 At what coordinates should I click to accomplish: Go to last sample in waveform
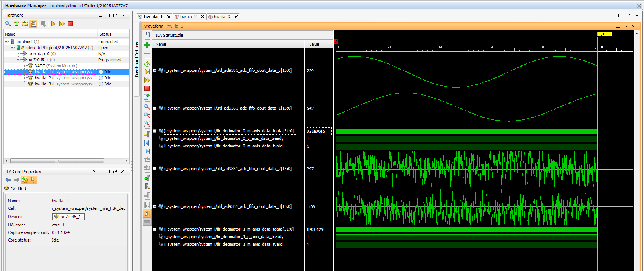147,151
